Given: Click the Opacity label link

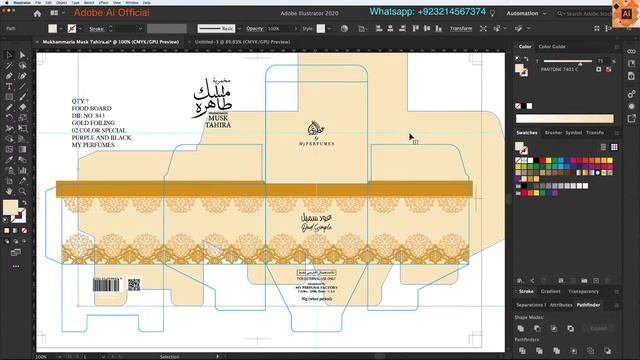Looking at the screenshot, I should 255,29.
